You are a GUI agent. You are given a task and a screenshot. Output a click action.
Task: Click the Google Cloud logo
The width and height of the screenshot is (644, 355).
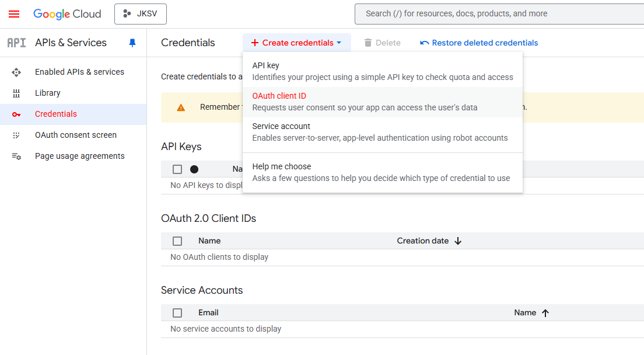[x=67, y=14]
